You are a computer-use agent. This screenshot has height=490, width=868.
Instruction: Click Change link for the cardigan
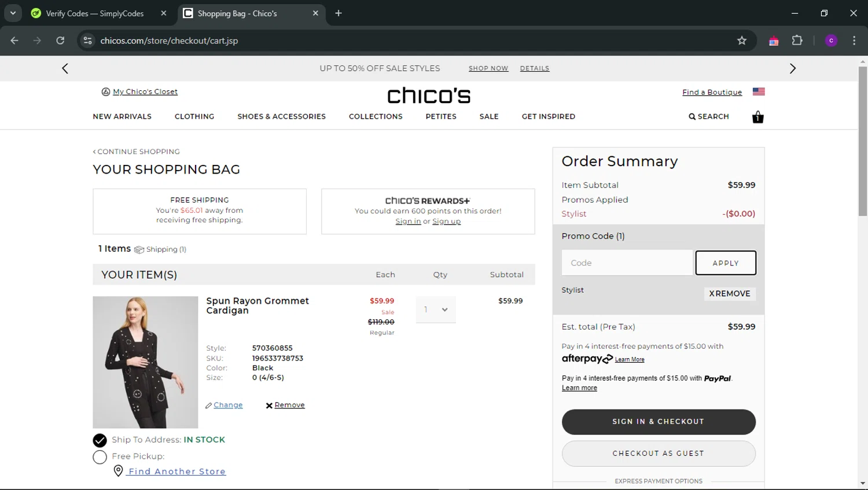click(x=228, y=405)
